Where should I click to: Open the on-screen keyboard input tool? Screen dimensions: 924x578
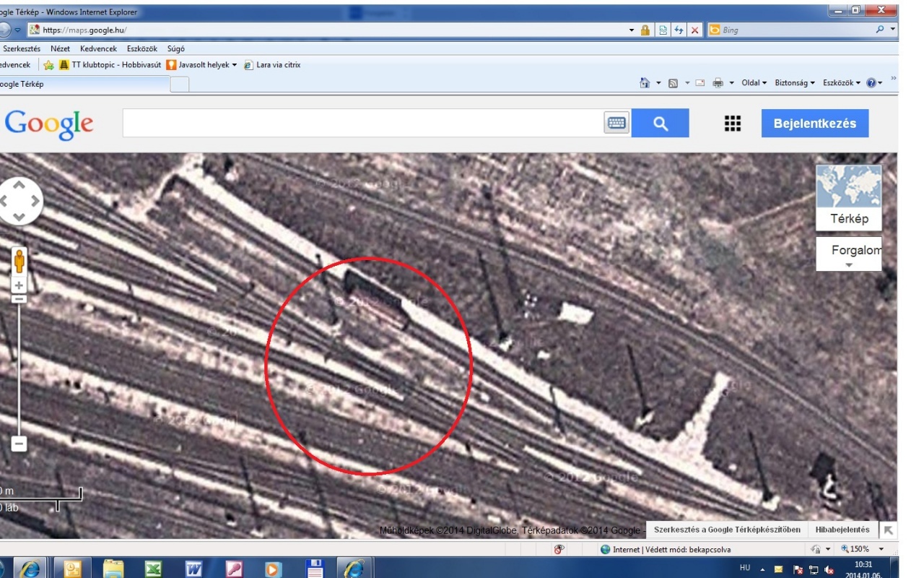(x=616, y=124)
